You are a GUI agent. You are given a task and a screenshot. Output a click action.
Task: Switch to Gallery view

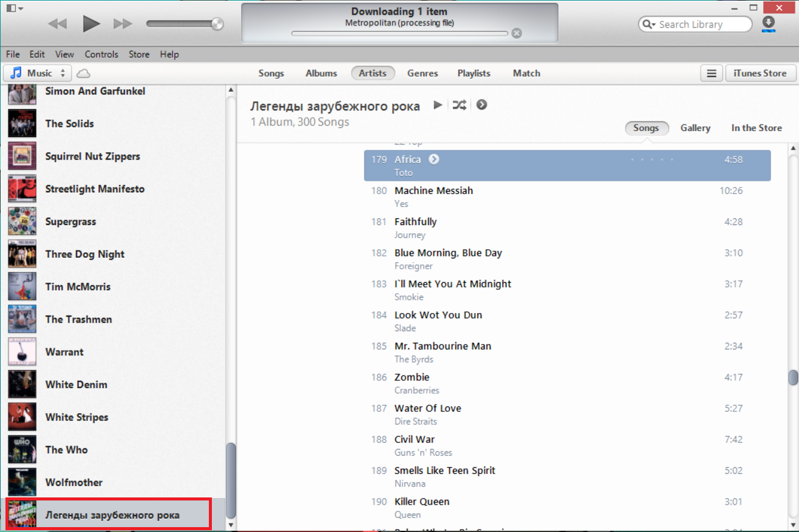(x=695, y=128)
